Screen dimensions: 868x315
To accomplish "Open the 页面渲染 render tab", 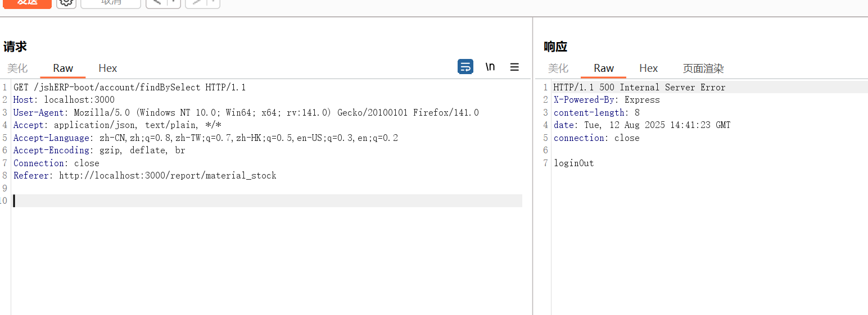I will [x=703, y=69].
